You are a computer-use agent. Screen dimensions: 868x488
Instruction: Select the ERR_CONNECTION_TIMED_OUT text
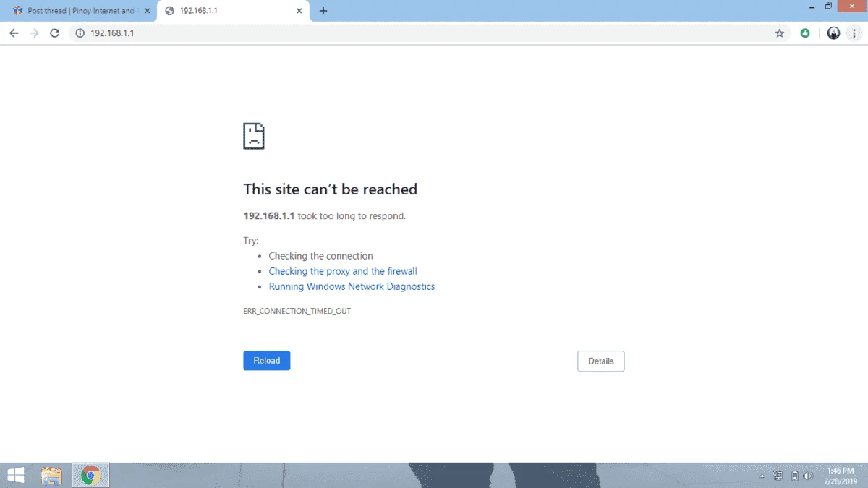tap(297, 311)
